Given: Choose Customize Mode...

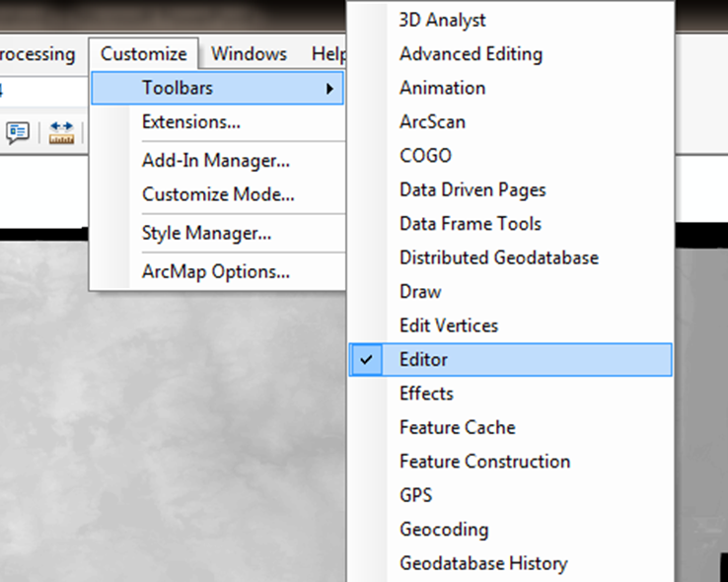Looking at the screenshot, I should click(x=218, y=194).
